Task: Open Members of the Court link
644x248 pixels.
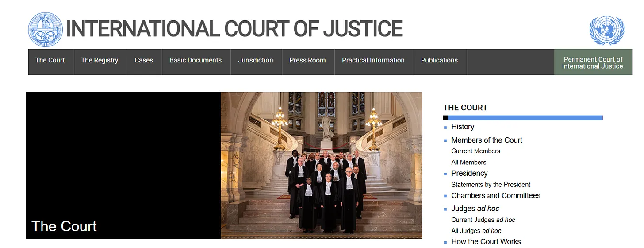Action: coord(487,140)
